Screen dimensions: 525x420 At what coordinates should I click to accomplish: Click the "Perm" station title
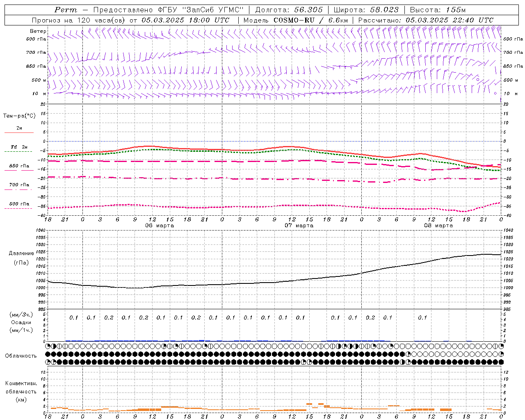point(66,10)
